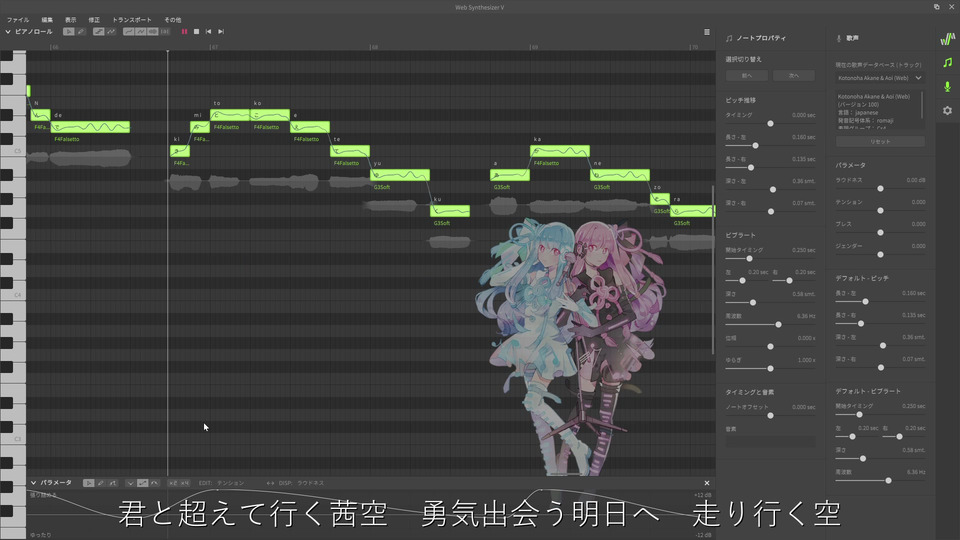Open the Kotonoha Akane & Aoi (Web) voice database dropdown

(880, 78)
